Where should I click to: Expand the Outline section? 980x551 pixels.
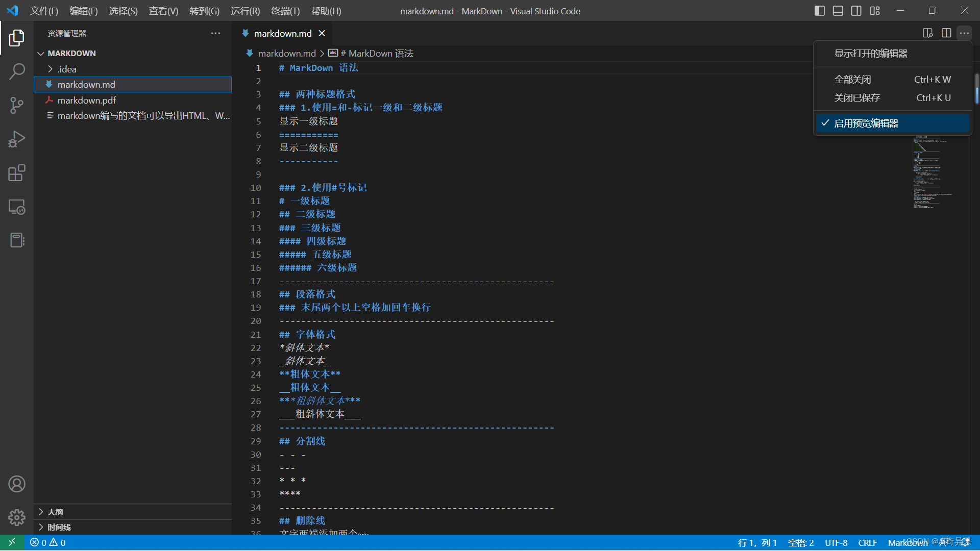[55, 512]
